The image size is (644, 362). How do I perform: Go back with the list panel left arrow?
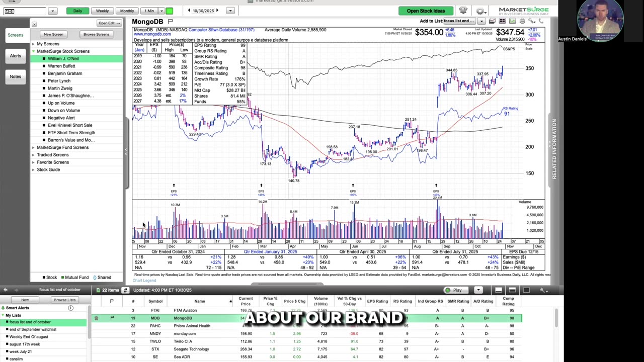pyautogui.click(x=5, y=290)
